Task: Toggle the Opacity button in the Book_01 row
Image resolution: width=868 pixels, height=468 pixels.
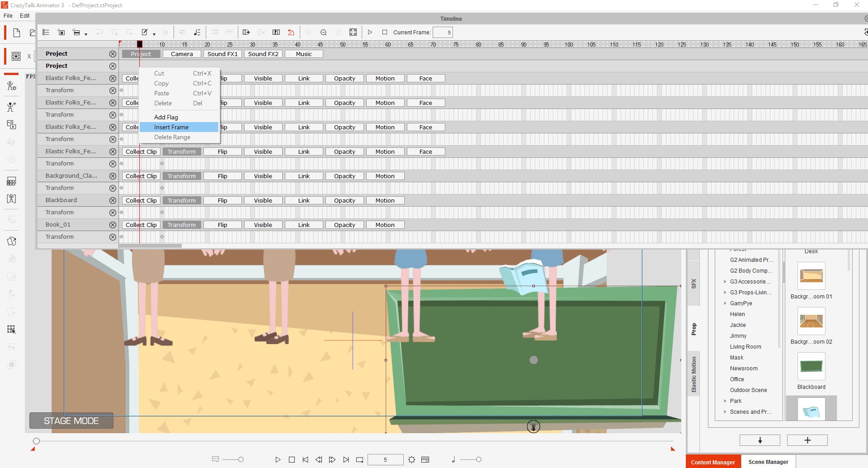Action: pos(344,225)
